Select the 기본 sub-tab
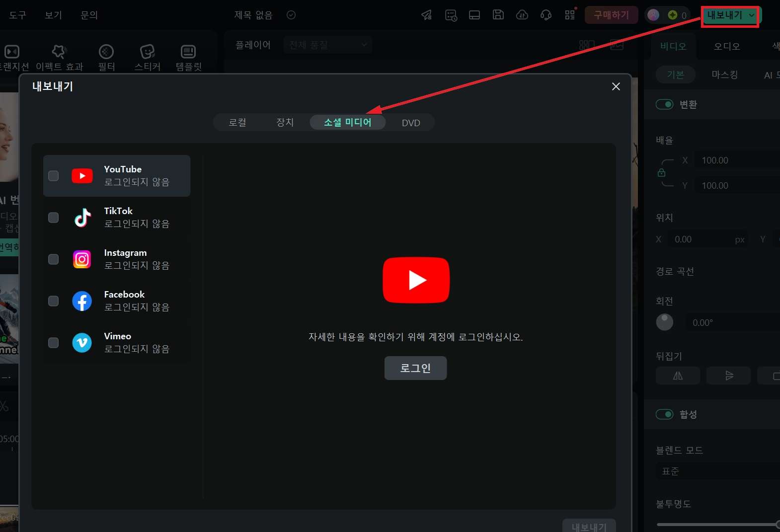The width and height of the screenshot is (780, 532). pyautogui.click(x=675, y=75)
